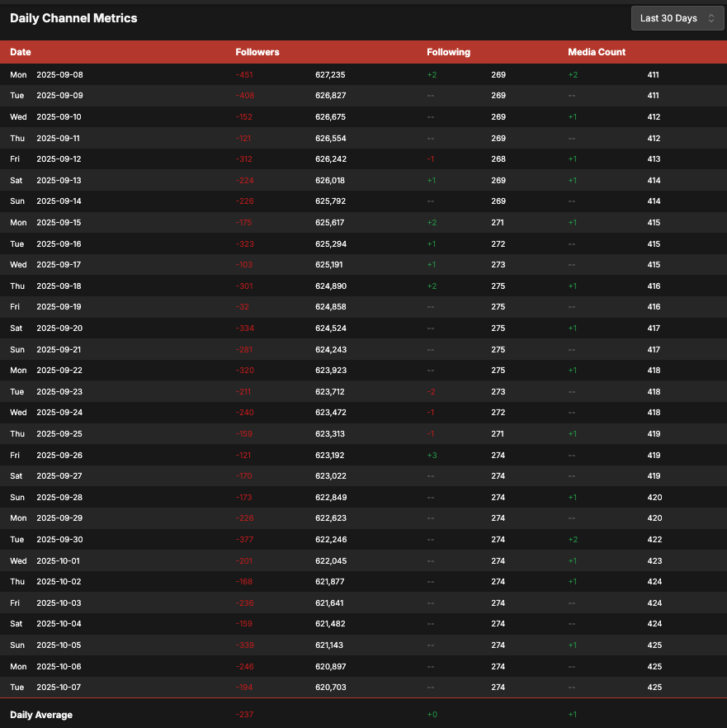Viewport: 727px width, 728px height.
Task: Click follower total 620,703
Action: pos(330,687)
